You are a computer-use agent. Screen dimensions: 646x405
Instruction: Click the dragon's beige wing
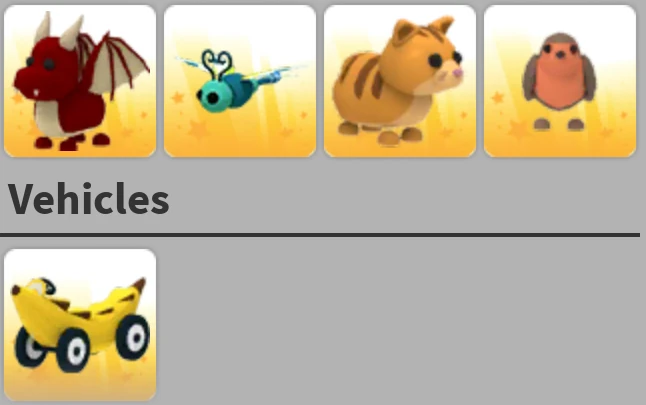117,66
